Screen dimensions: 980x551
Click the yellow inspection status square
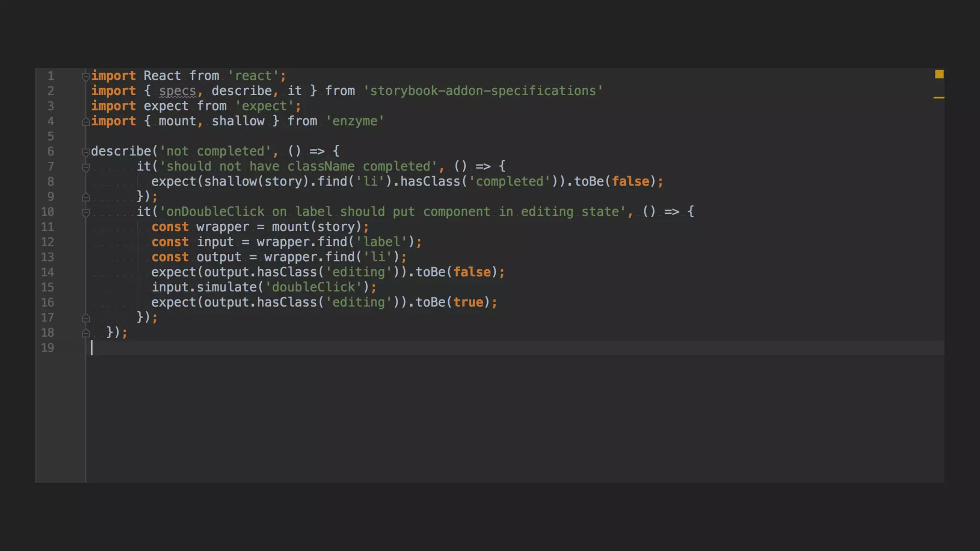(939, 74)
